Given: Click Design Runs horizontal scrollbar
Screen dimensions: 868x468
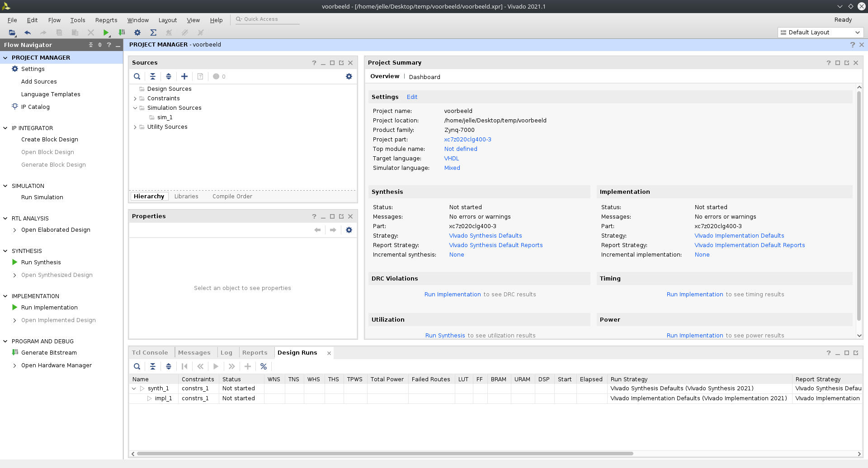Looking at the screenshot, I should pyautogui.click(x=384, y=454).
